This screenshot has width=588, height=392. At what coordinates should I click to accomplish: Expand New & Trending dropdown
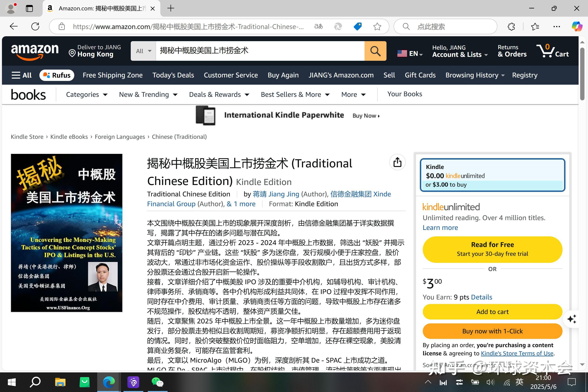(x=148, y=94)
